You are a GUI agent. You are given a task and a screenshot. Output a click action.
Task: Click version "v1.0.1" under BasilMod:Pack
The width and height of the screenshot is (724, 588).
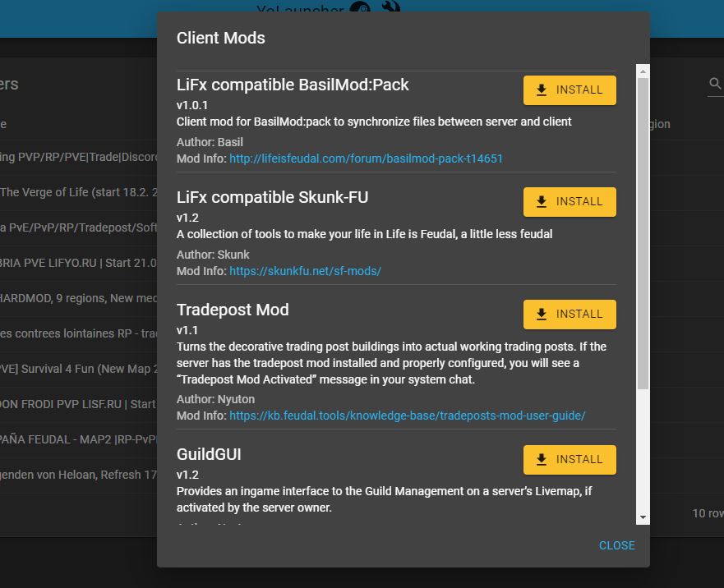(192, 105)
